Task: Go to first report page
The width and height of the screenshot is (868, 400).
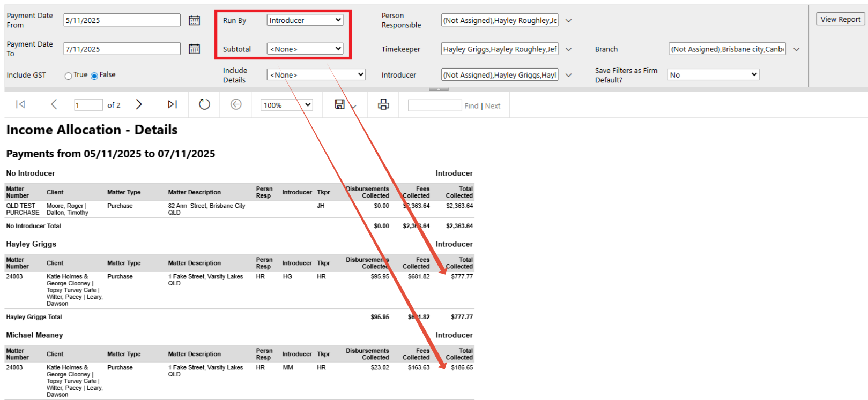Action: [x=20, y=104]
